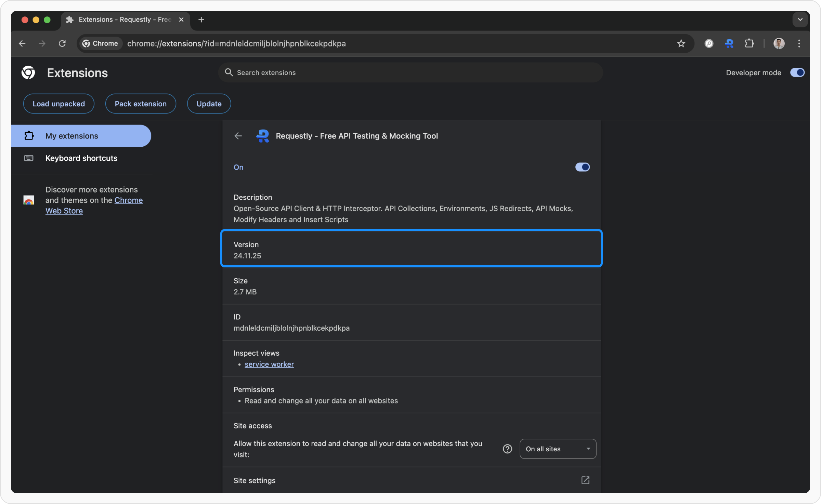Click the Site access help question mark icon
Screen dimensions: 821x504
507,449
